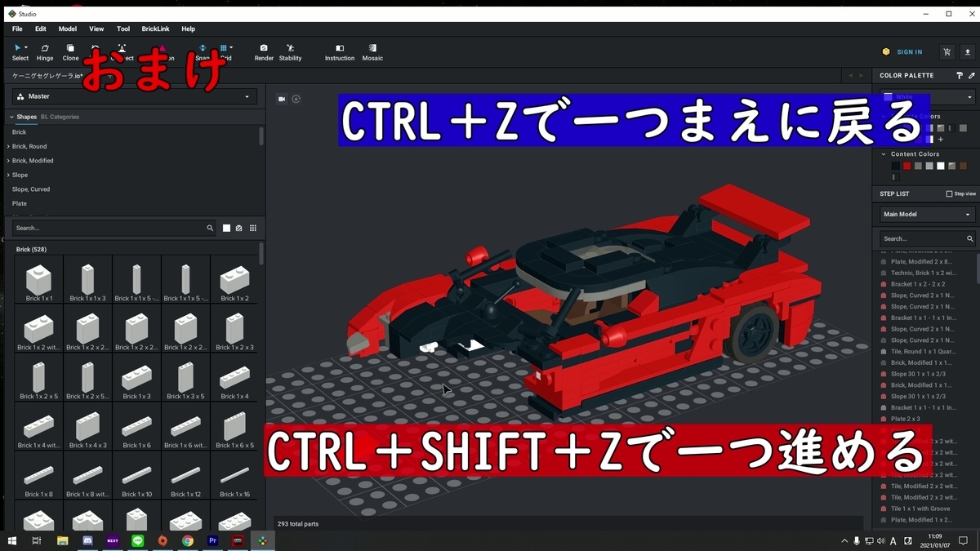Open the View menu
The height and width of the screenshot is (551, 980).
click(96, 29)
